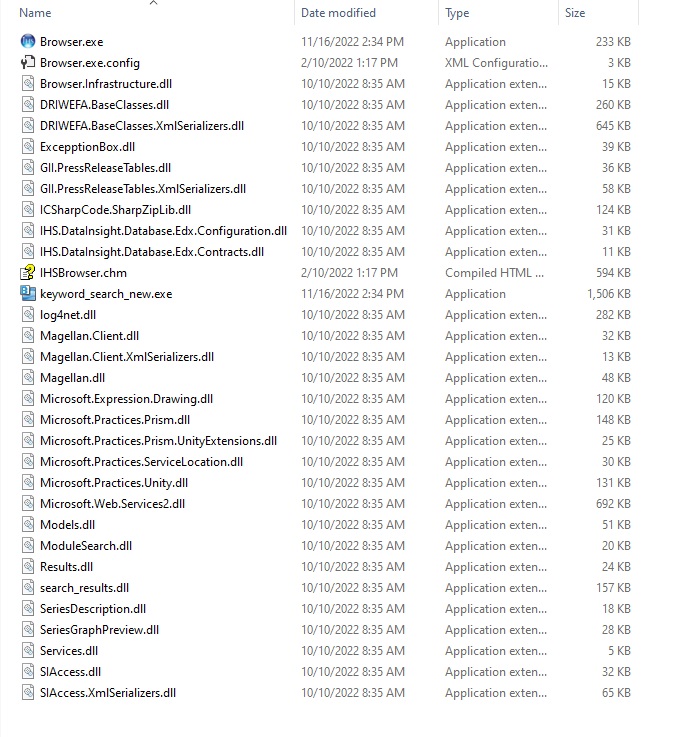The height and width of the screenshot is (737, 677).
Task: Sort files by the Date modified column
Action: [x=338, y=13]
